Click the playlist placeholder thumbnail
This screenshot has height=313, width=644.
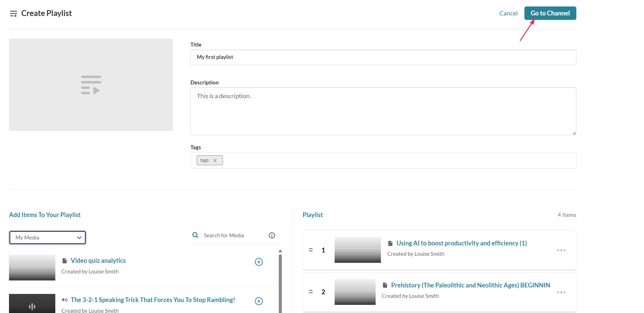(x=91, y=85)
